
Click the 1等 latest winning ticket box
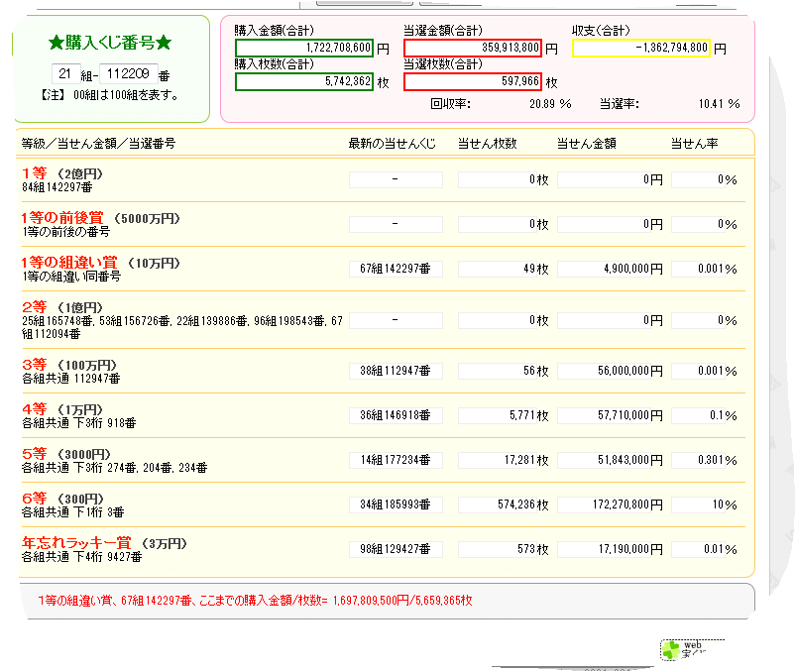pos(396,180)
